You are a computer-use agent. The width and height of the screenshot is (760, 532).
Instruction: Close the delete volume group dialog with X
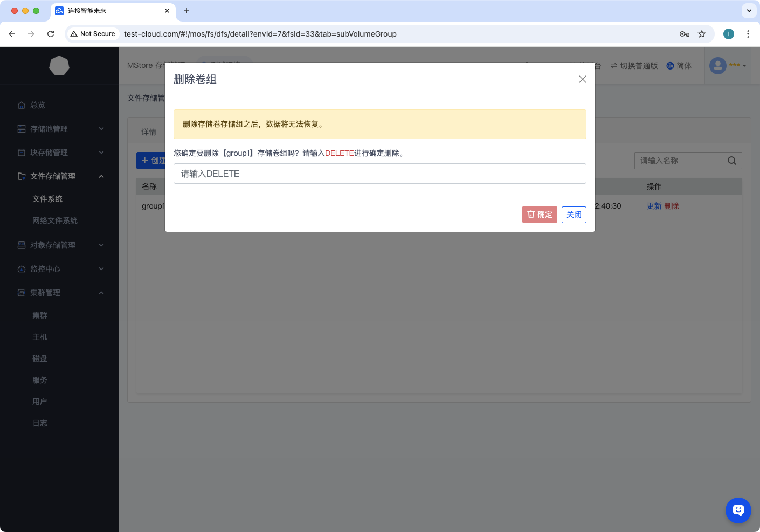point(582,79)
